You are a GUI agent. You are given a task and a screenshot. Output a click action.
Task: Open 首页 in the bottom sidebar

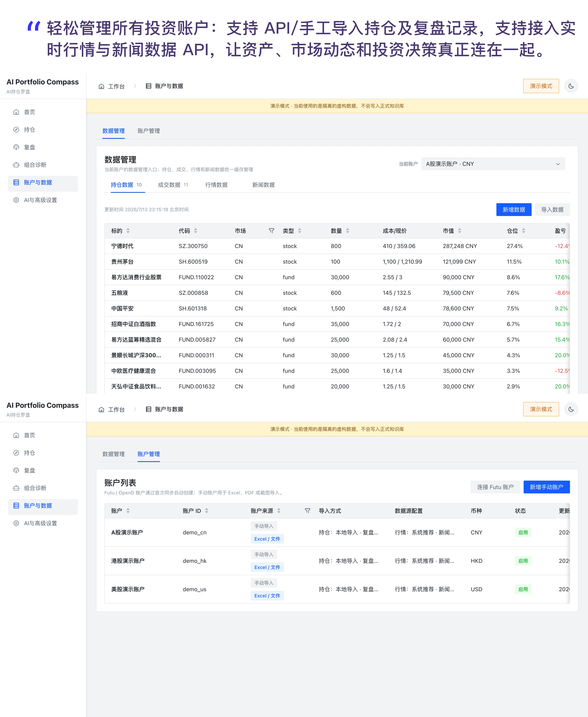click(x=43, y=435)
